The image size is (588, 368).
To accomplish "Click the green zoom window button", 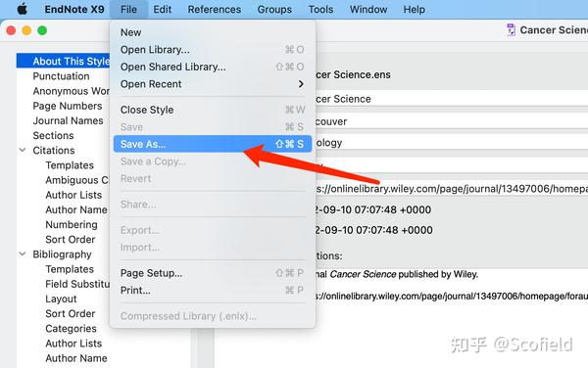I will tap(42, 30).
